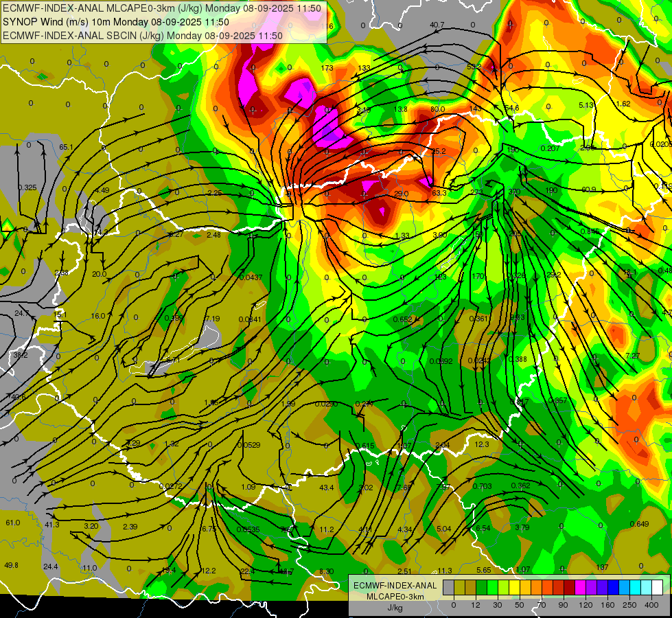Select the map value 38.2
672x618 pixels.
point(21,355)
